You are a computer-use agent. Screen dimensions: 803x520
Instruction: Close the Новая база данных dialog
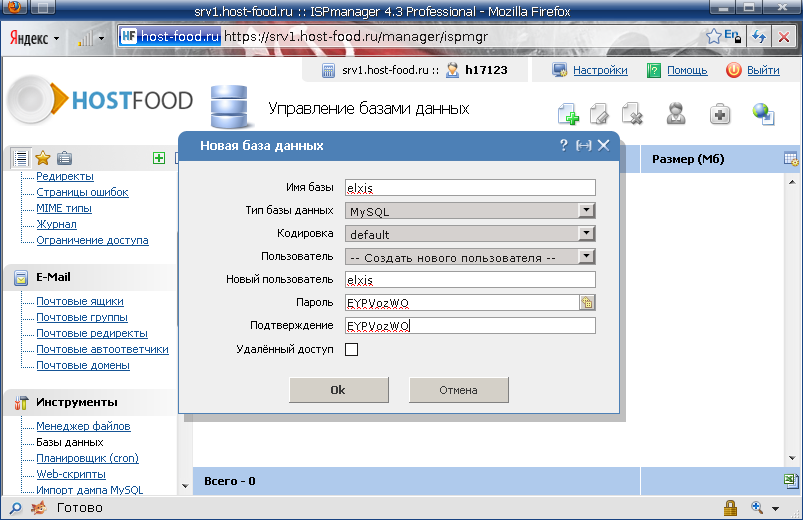click(x=604, y=145)
